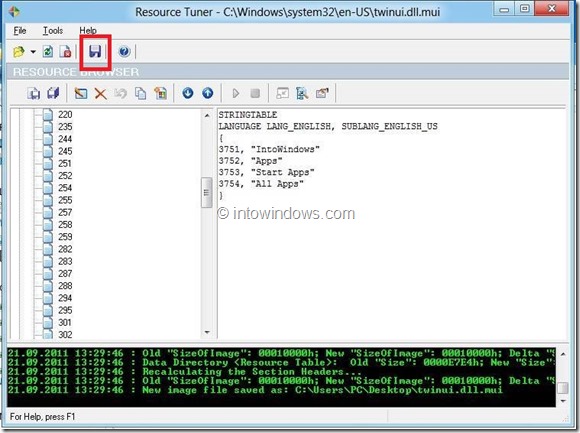Open the Help menu

click(88, 31)
